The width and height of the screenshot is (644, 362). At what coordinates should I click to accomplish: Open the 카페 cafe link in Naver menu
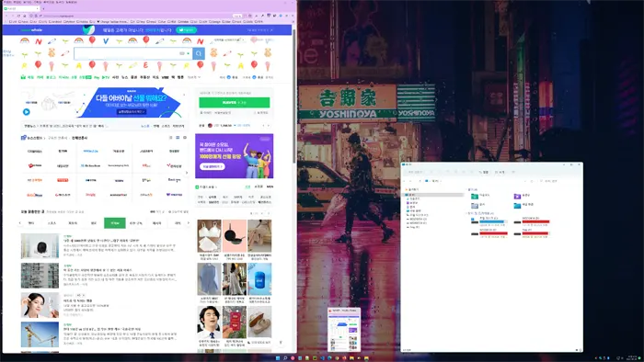pyautogui.click(x=40, y=77)
